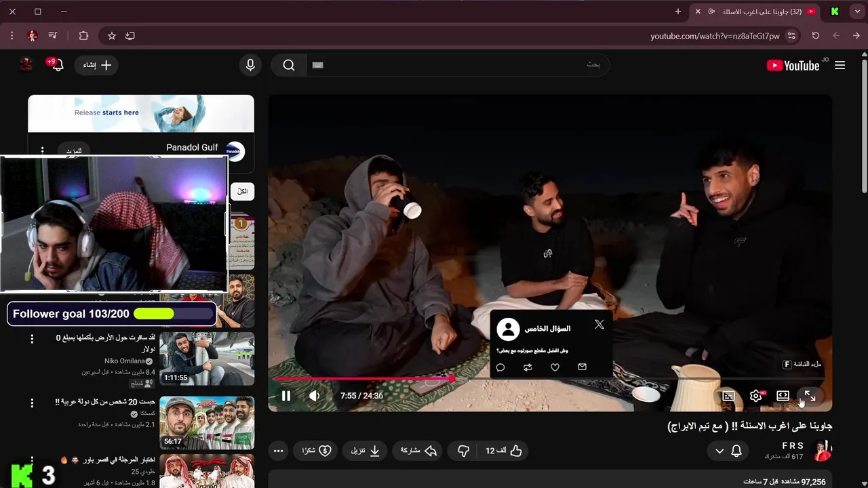Open browser three-dot menu
The width and height of the screenshot is (868, 488).
[12, 36]
